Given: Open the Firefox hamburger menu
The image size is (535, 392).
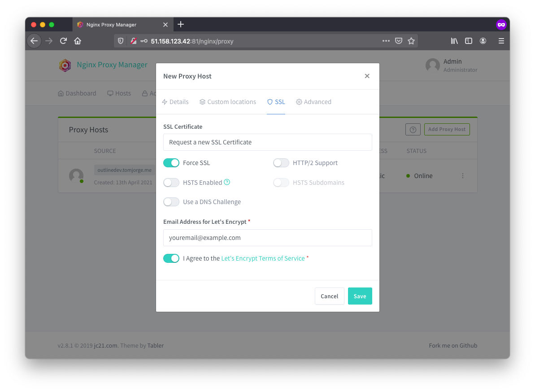Looking at the screenshot, I should (501, 41).
